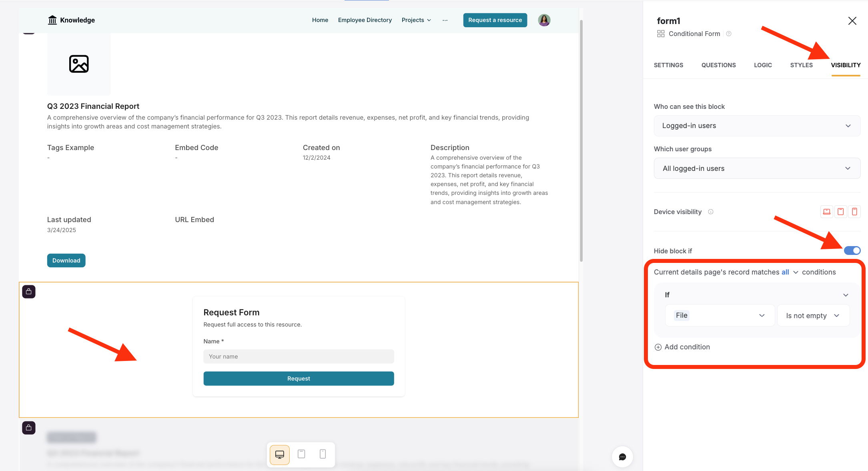Click the Conditional Form help icon
This screenshot has height=471, width=868.
coord(729,34)
